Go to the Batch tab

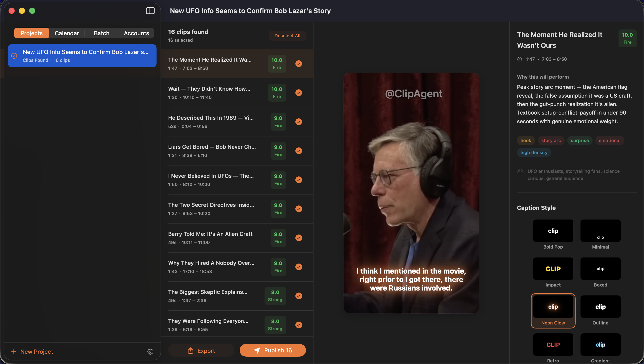101,33
